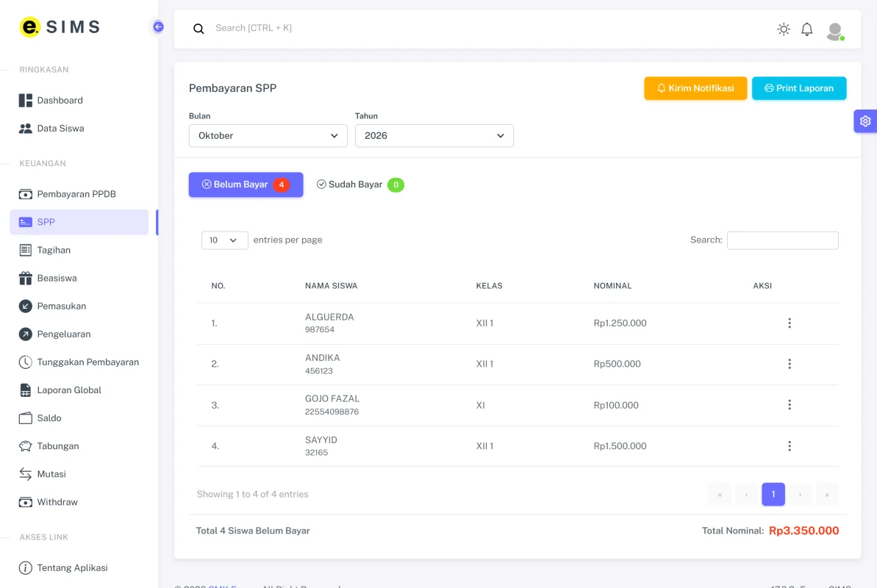The width and height of the screenshot is (877, 588).
Task: Click the Pemasukan arrow icon
Action: 25,306
